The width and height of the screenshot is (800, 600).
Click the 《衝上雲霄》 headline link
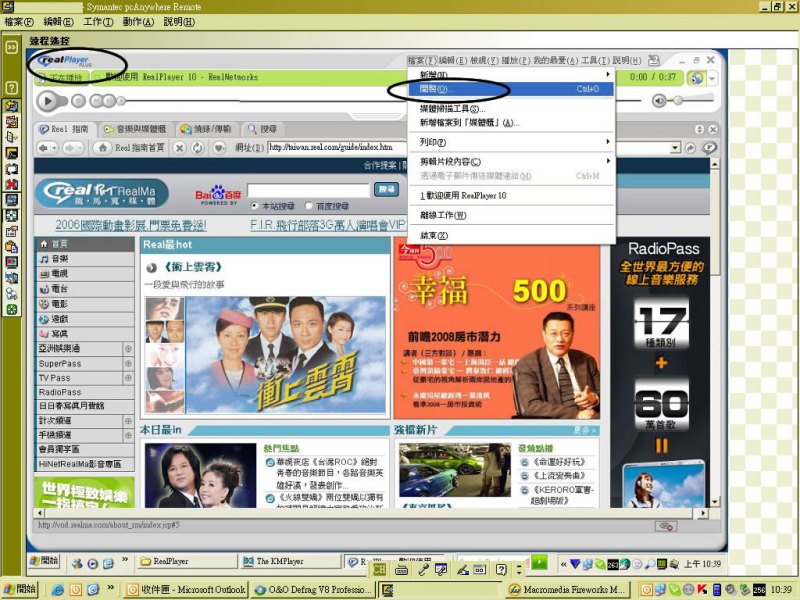pyautogui.click(x=193, y=267)
